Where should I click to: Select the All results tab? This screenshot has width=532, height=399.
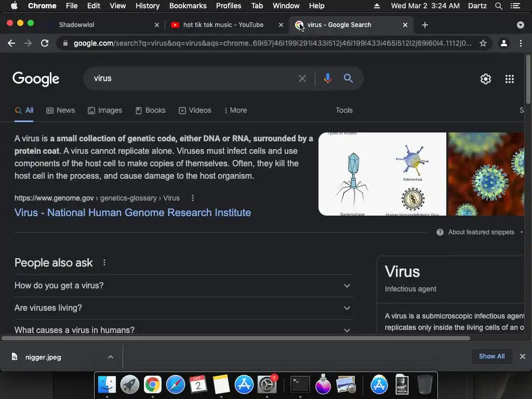click(24, 110)
